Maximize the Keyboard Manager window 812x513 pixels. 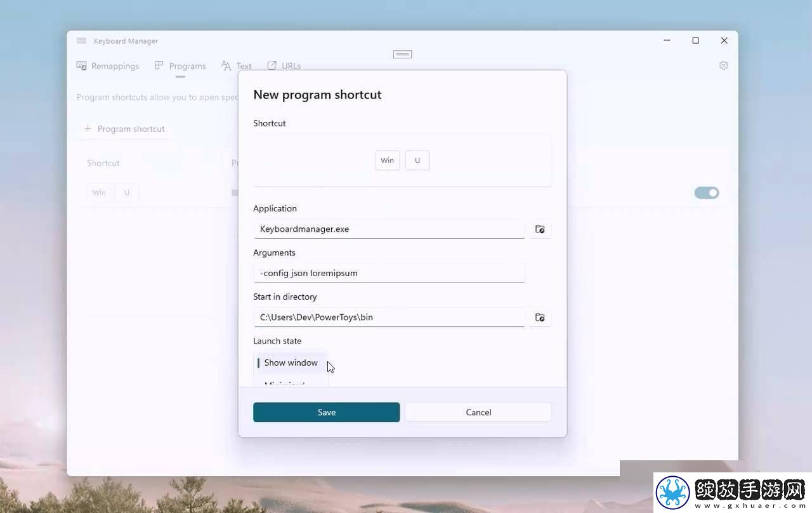695,41
